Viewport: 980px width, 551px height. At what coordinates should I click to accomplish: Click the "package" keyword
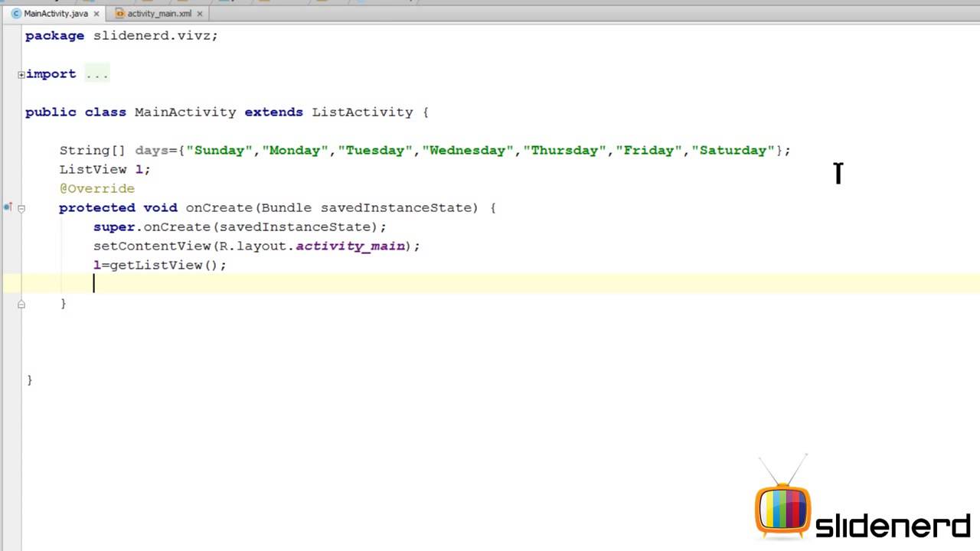click(55, 36)
